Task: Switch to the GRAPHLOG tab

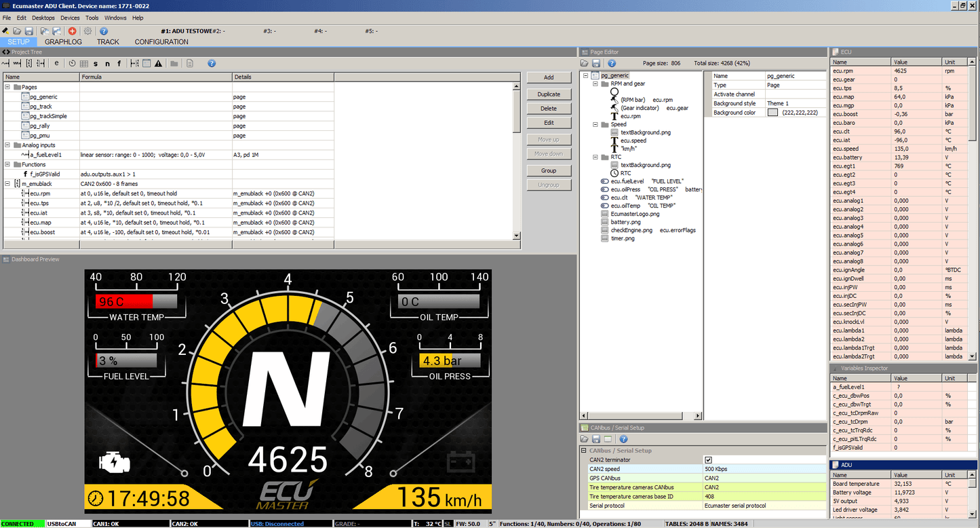Action: coord(63,41)
